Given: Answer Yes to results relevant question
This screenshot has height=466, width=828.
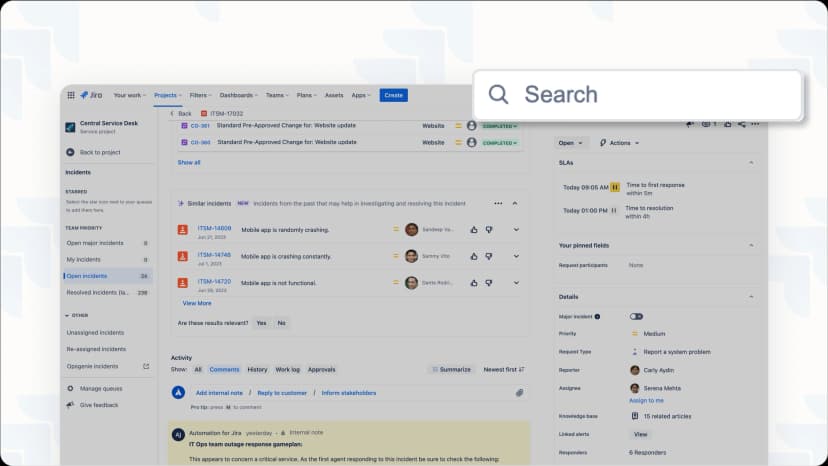Looking at the screenshot, I should point(261,323).
